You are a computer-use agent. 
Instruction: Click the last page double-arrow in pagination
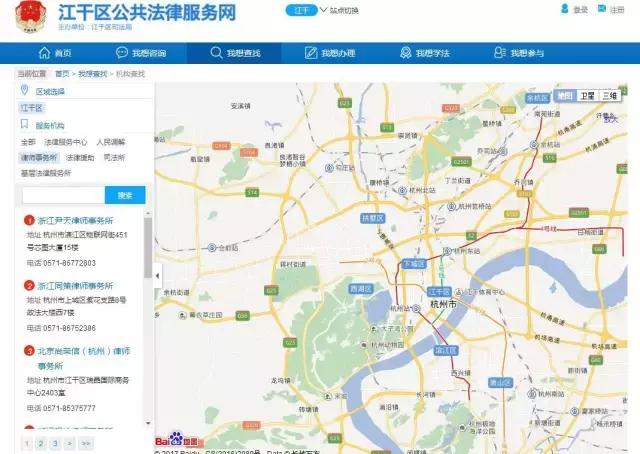click(x=86, y=443)
